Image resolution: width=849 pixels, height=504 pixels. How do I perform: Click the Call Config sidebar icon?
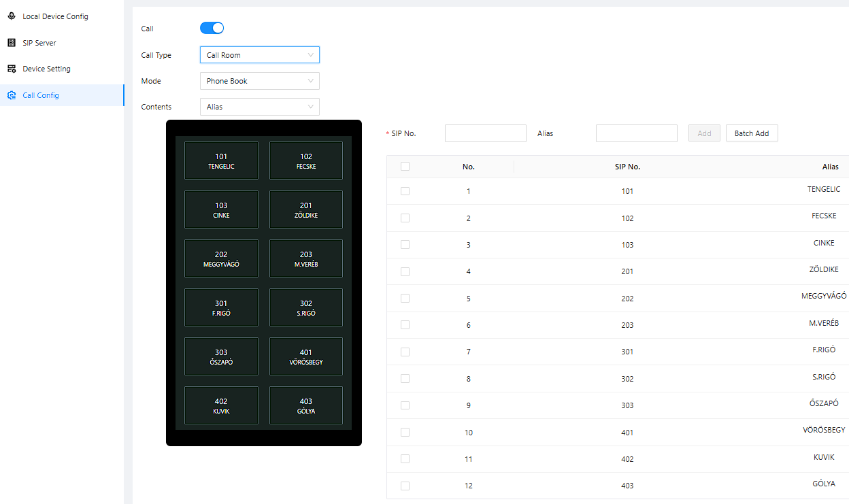(x=12, y=95)
